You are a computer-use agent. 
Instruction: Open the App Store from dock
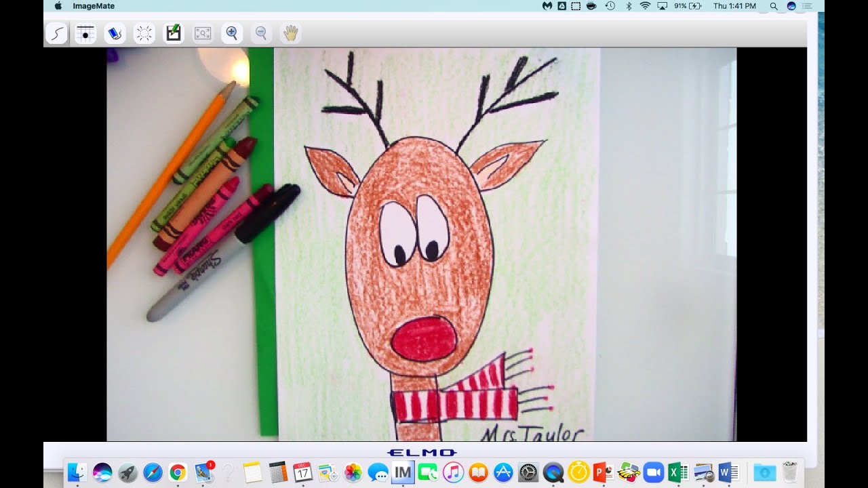[x=503, y=472]
